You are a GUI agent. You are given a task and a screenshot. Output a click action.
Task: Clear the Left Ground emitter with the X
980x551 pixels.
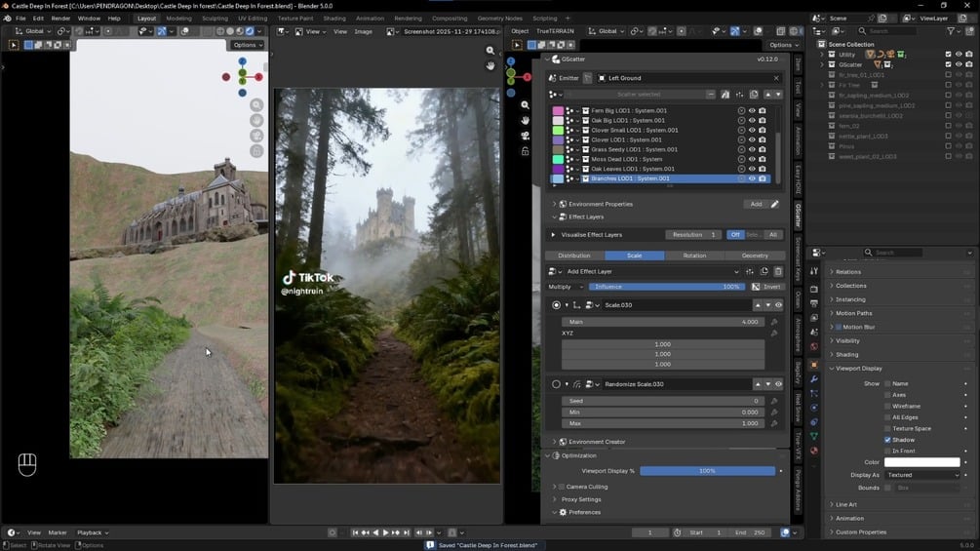pos(776,78)
